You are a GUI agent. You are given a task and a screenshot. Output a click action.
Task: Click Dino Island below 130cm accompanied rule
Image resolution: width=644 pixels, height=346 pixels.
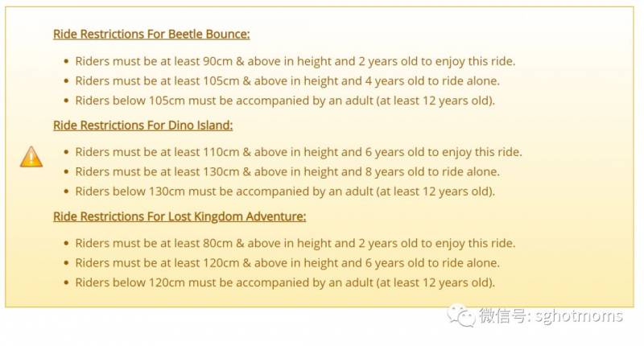coord(285,192)
